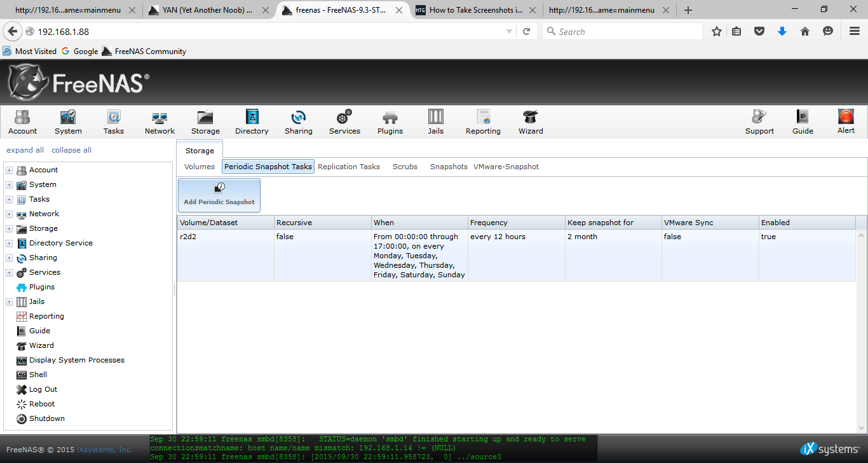This screenshot has height=463, width=868.
Task: Reload the page with refresh icon
Action: coord(526,31)
